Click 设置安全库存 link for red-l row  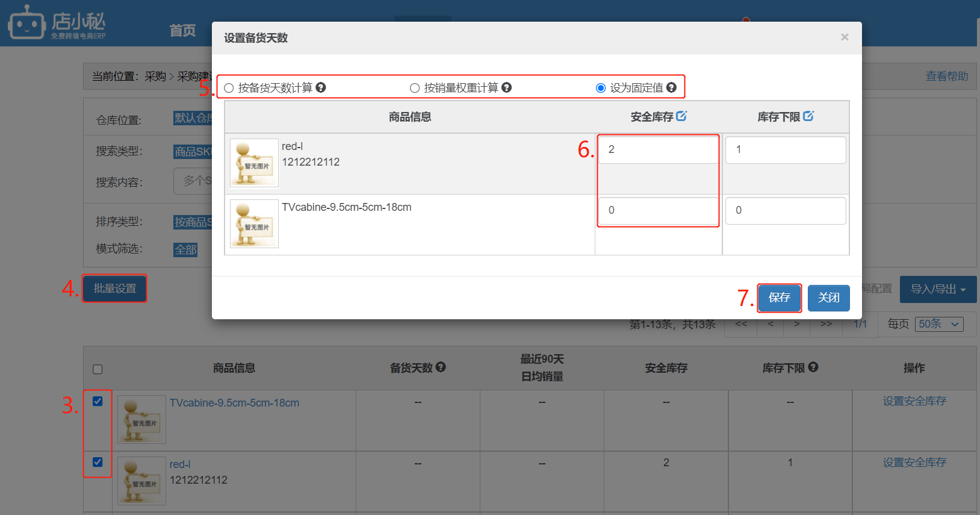[x=914, y=463]
